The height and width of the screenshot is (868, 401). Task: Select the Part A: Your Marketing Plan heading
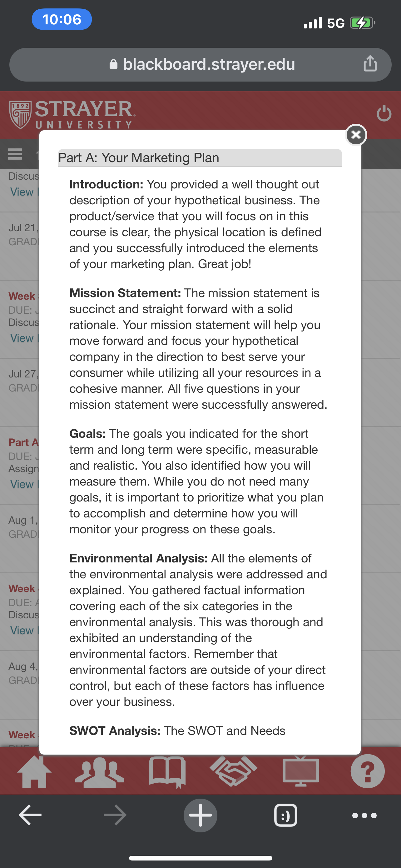pyautogui.click(x=138, y=158)
